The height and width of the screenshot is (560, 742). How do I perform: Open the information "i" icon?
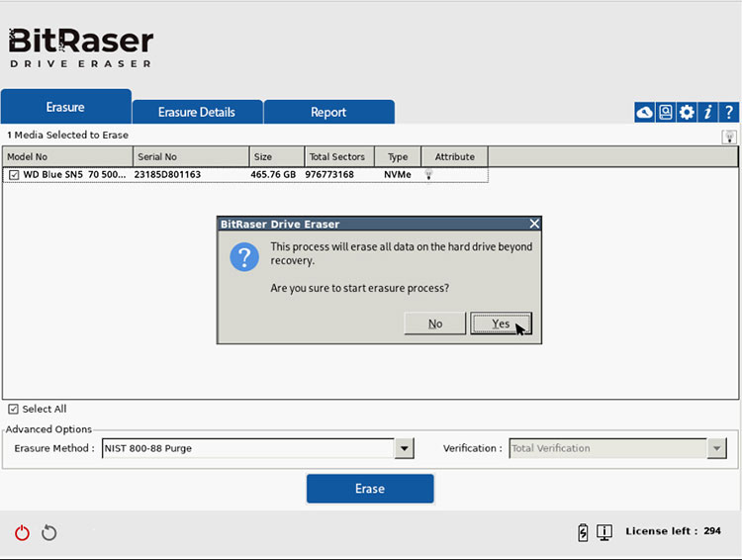click(x=707, y=113)
